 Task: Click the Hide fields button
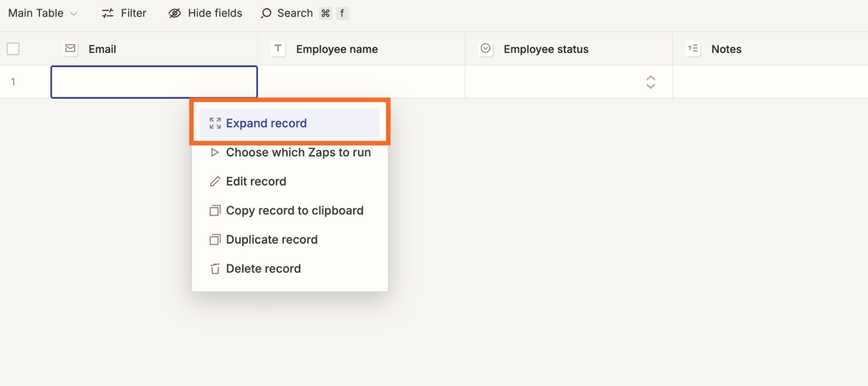[x=205, y=13]
